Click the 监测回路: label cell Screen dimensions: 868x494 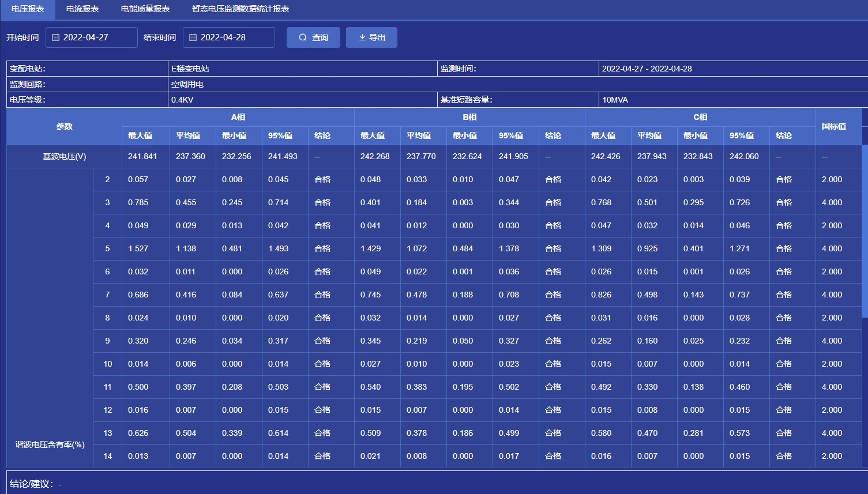tap(87, 84)
